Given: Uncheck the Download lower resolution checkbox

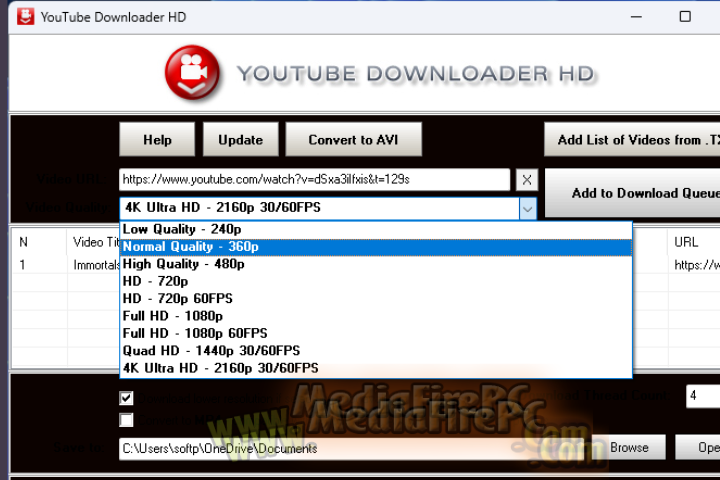Looking at the screenshot, I should click(x=126, y=398).
